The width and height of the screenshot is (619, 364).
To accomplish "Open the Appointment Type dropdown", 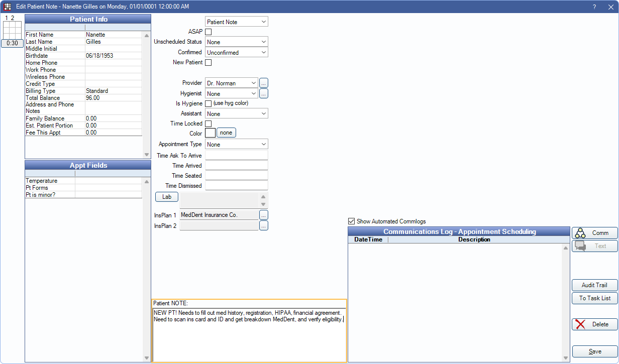I will click(237, 145).
